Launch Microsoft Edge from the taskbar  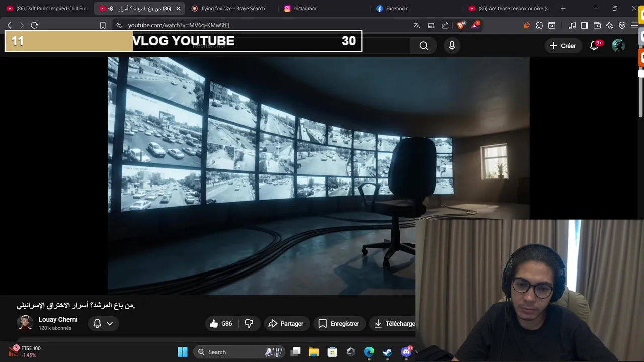click(369, 352)
